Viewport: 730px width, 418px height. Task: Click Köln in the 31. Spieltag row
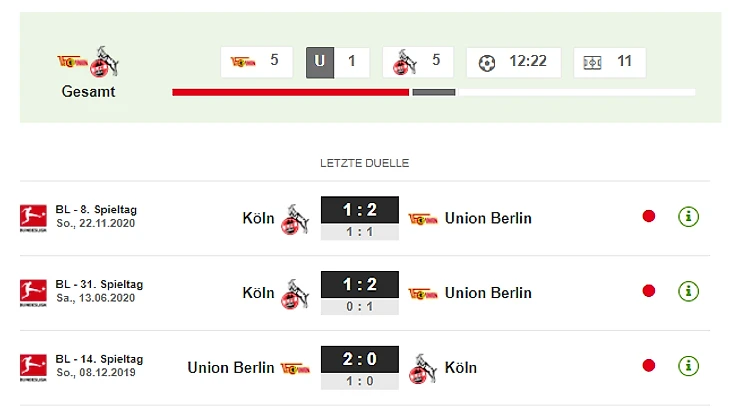[x=258, y=293]
